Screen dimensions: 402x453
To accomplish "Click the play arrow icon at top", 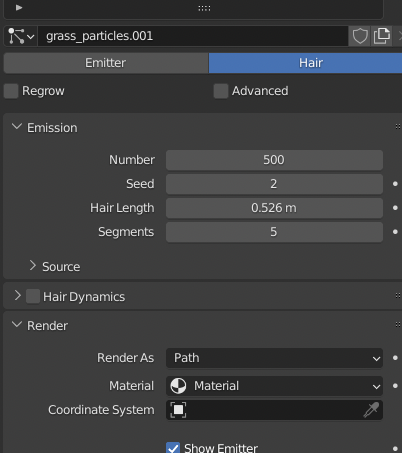I will click(19, 7).
